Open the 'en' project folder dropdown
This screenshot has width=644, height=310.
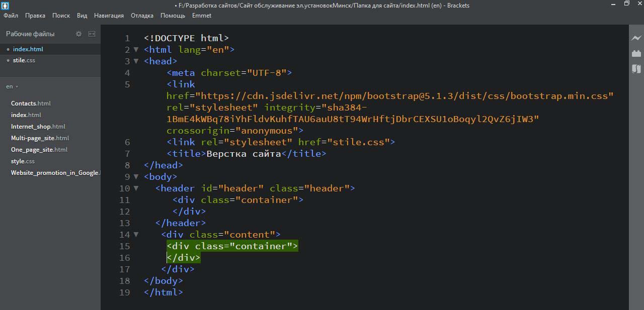click(x=12, y=86)
